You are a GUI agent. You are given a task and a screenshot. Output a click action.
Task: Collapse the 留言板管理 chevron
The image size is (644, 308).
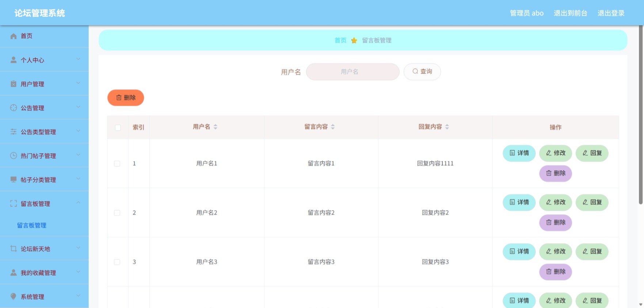click(x=78, y=203)
